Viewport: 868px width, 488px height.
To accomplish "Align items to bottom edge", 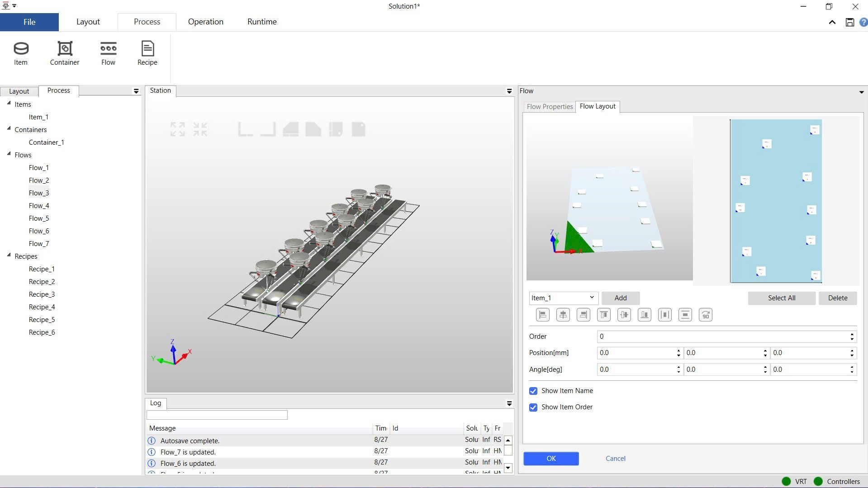I will pos(644,315).
